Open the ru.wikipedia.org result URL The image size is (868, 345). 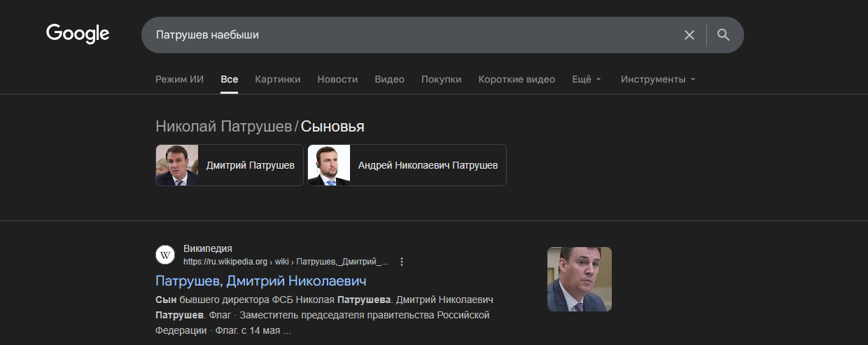point(286,262)
